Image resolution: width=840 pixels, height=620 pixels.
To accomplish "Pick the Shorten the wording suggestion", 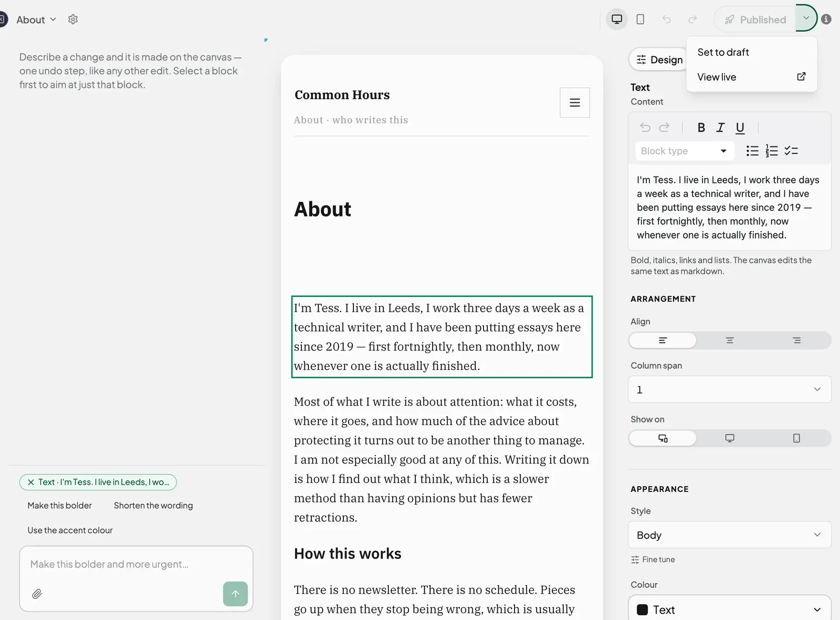I will coord(153,505).
